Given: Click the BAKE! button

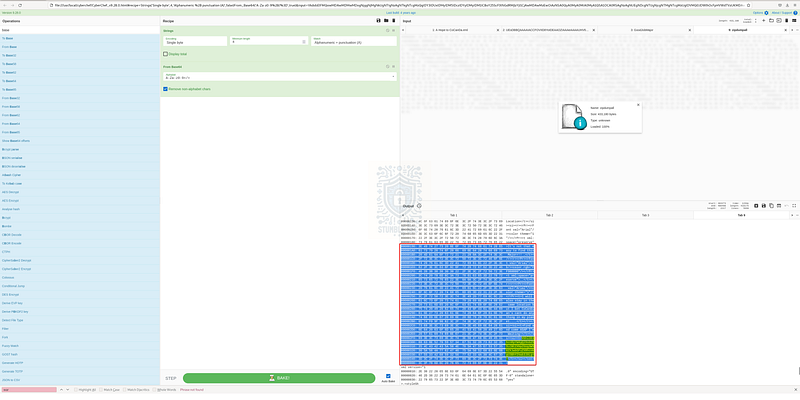Looking at the screenshot, I should point(279,378).
